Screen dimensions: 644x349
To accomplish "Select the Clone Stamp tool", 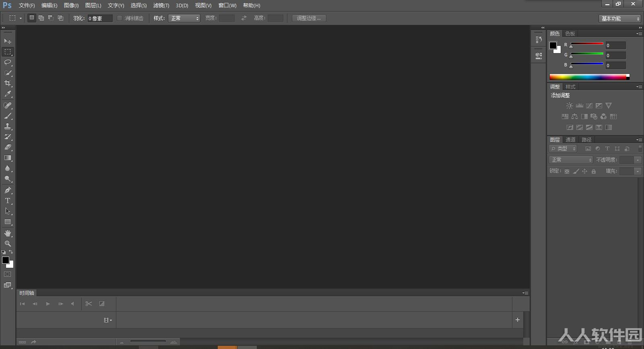I will coord(8,126).
